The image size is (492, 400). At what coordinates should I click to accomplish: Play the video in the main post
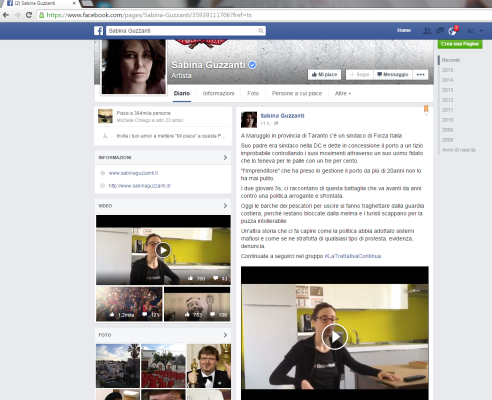[x=335, y=337]
